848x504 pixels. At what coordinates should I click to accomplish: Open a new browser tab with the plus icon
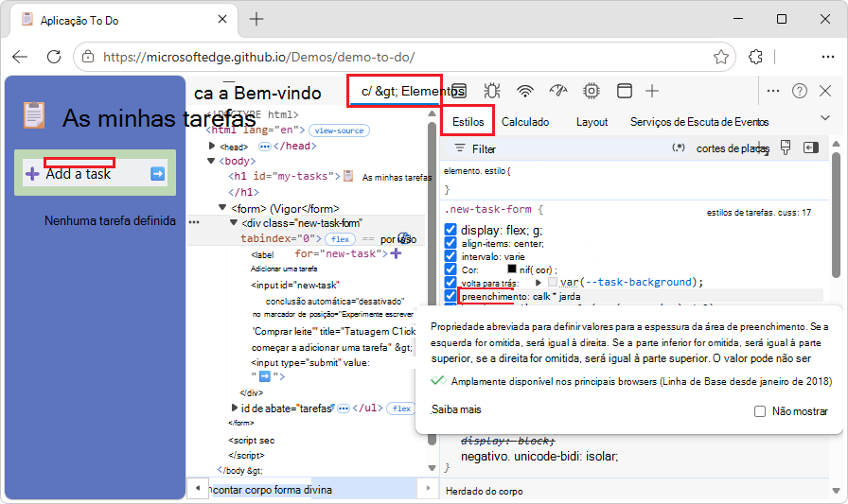coord(256,20)
